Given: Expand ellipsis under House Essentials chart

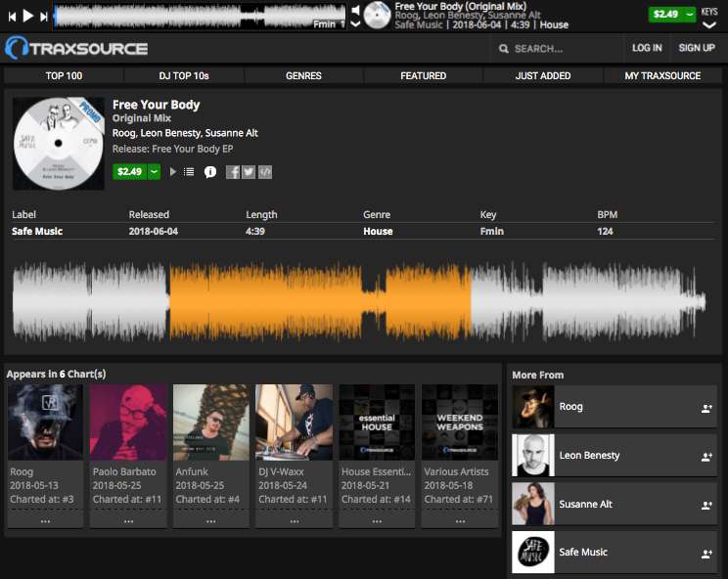Looking at the screenshot, I should [377, 521].
